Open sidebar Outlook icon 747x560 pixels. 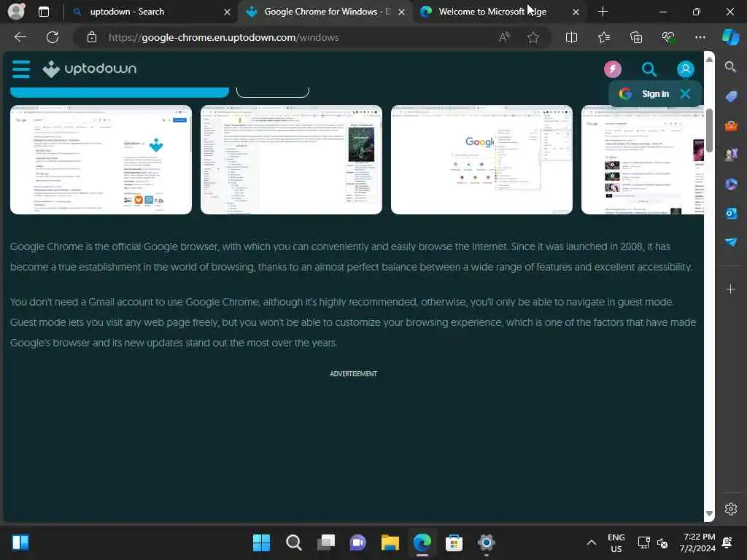(x=731, y=214)
